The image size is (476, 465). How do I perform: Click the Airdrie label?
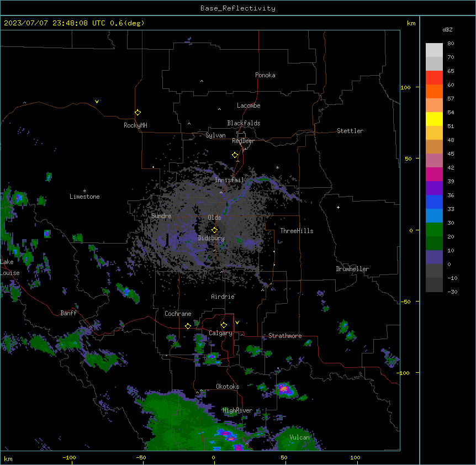pos(223,297)
